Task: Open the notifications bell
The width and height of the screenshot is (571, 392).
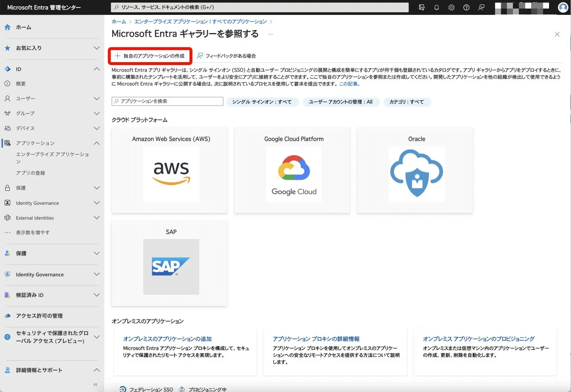Action: [x=436, y=7]
